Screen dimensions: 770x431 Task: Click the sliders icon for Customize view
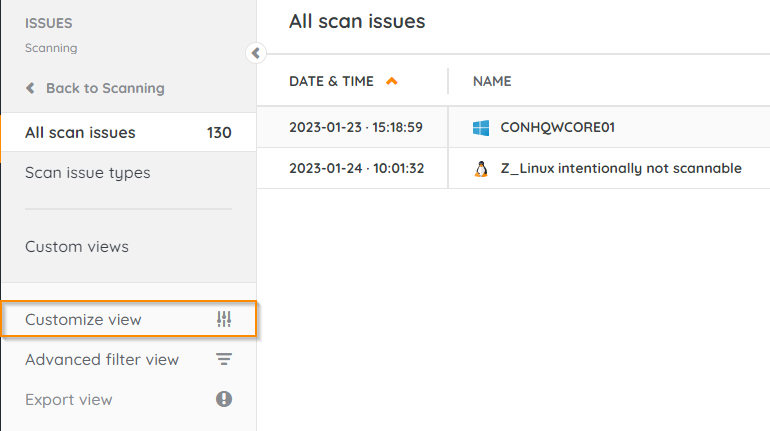pyautogui.click(x=224, y=320)
